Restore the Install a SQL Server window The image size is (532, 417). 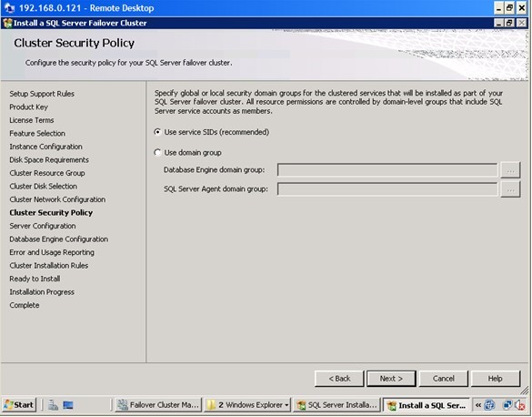509,23
